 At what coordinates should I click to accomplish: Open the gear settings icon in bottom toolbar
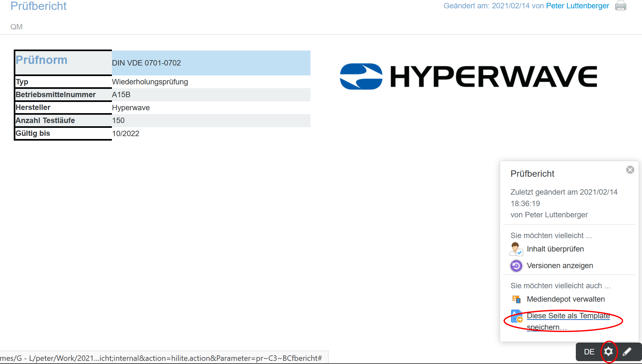point(608,352)
